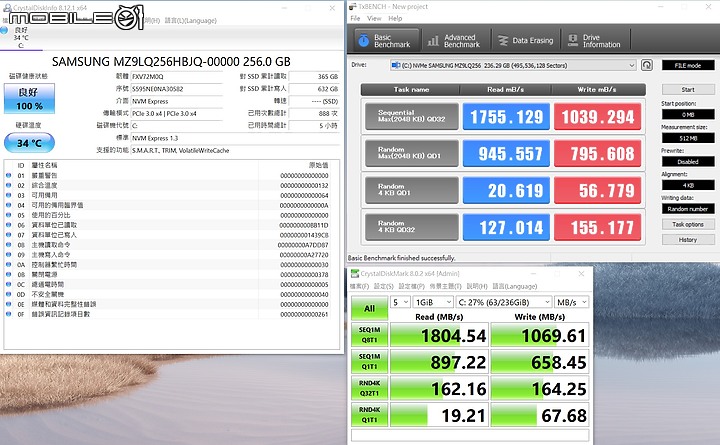Open Language menu in CrystalDiskInfo

(x=191, y=20)
